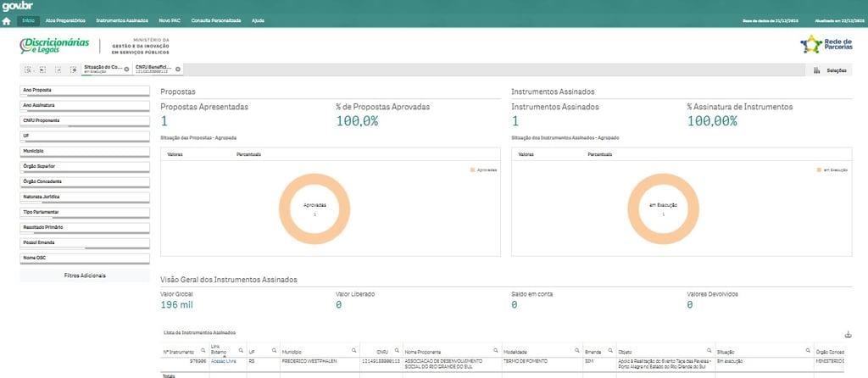
Task: Open the Ano Assinatura filter
Action: (85, 106)
